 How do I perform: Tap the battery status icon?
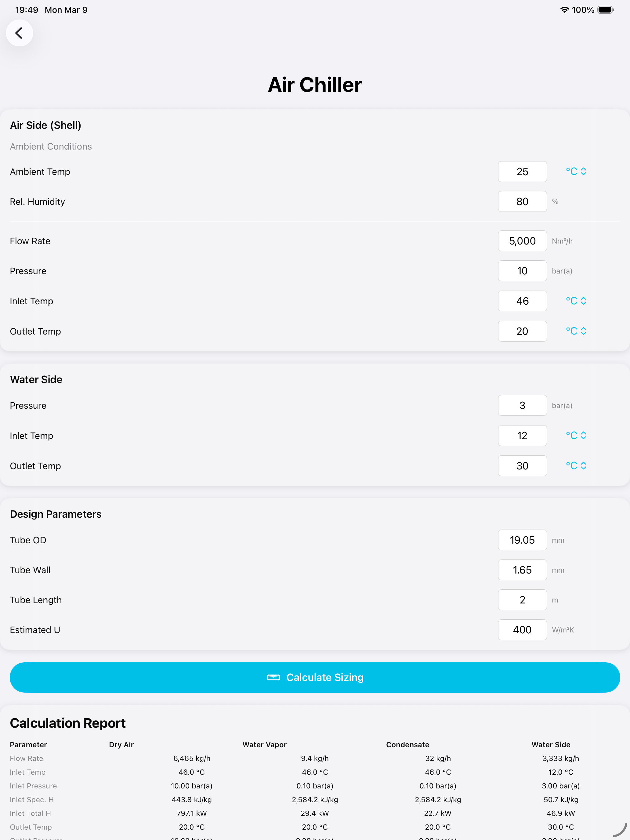[605, 10]
